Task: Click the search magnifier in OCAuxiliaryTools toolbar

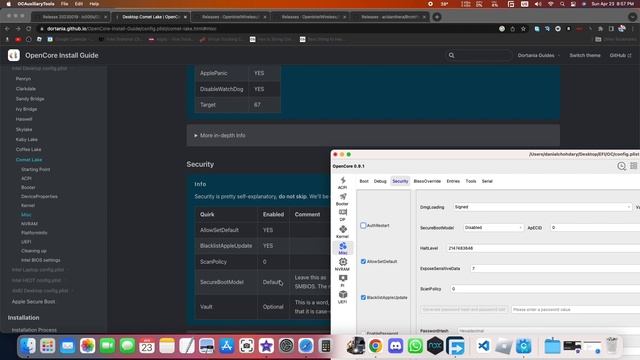Action: click(621, 166)
